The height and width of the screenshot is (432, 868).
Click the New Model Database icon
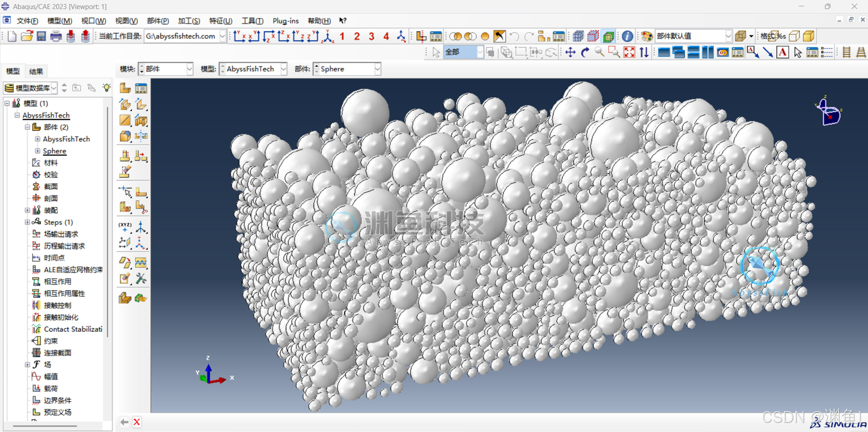[x=12, y=36]
